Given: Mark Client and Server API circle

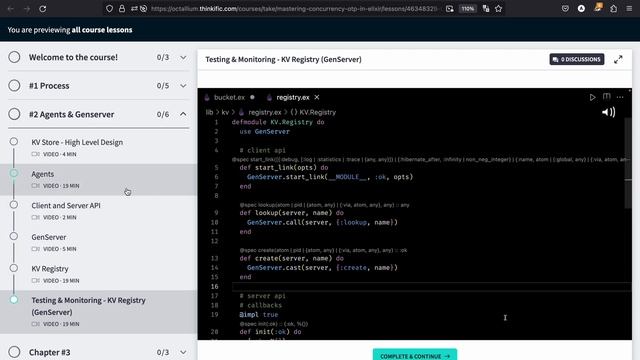Looking at the screenshot, I should tap(14, 205).
